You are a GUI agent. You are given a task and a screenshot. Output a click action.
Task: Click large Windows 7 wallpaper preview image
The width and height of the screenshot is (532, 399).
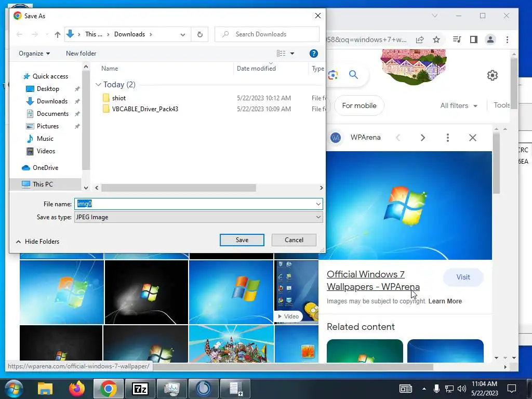pos(409,206)
